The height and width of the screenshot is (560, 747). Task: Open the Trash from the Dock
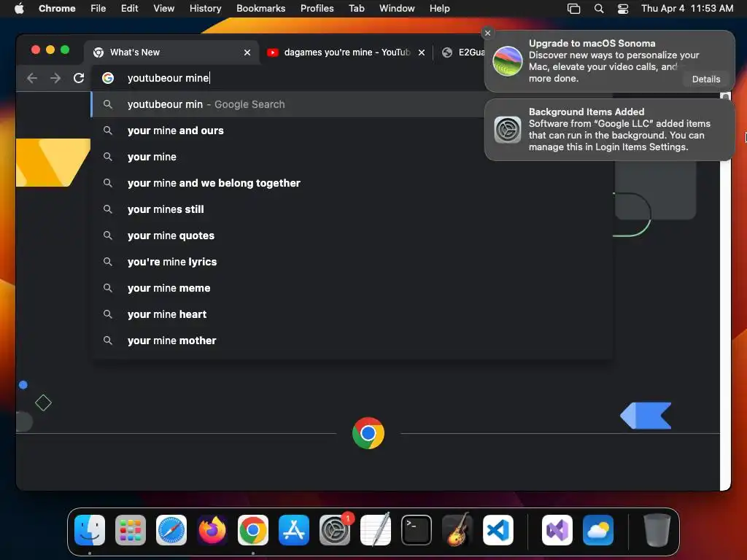tap(657, 530)
